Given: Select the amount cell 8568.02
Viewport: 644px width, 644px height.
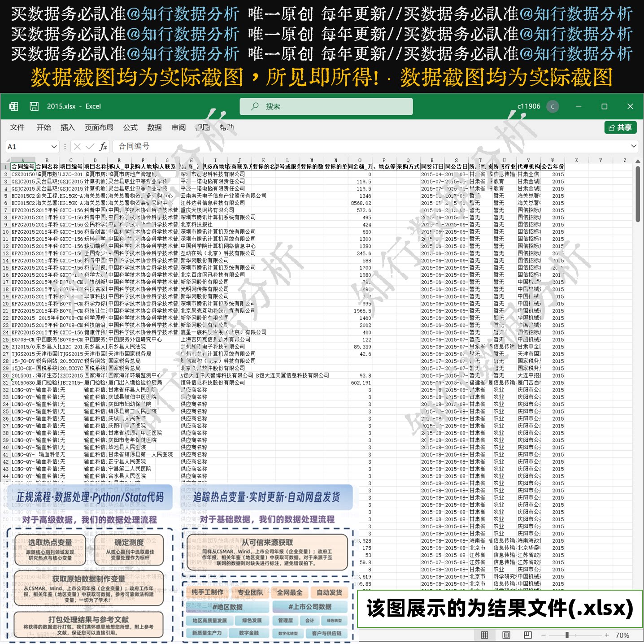Looking at the screenshot, I should [360, 203].
